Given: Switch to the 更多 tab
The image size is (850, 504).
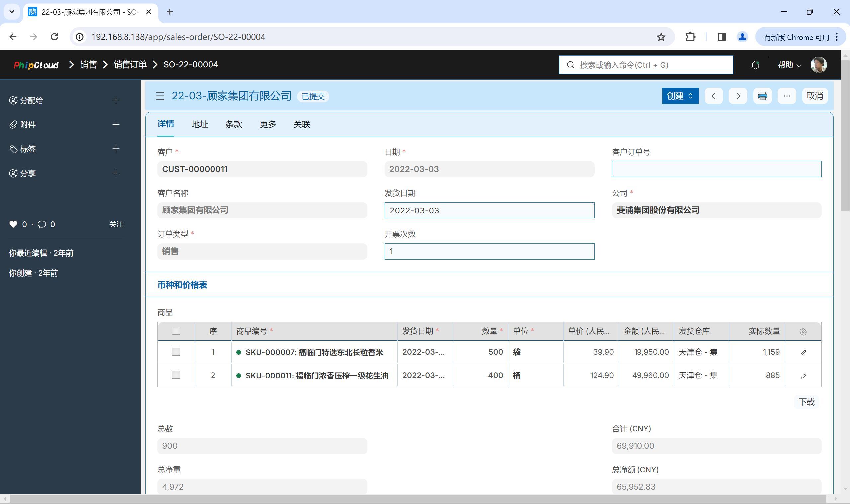Looking at the screenshot, I should [x=268, y=124].
